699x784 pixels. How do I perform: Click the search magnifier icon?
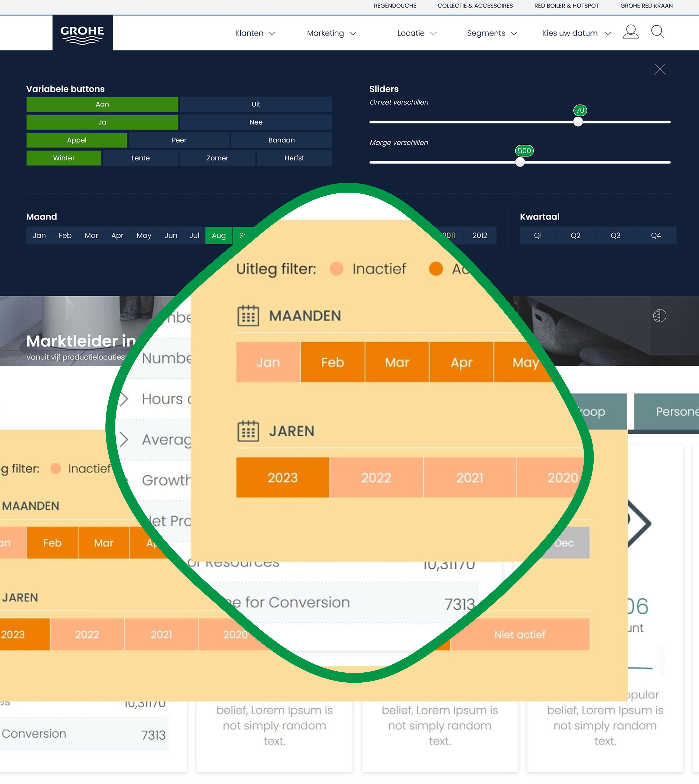[658, 32]
